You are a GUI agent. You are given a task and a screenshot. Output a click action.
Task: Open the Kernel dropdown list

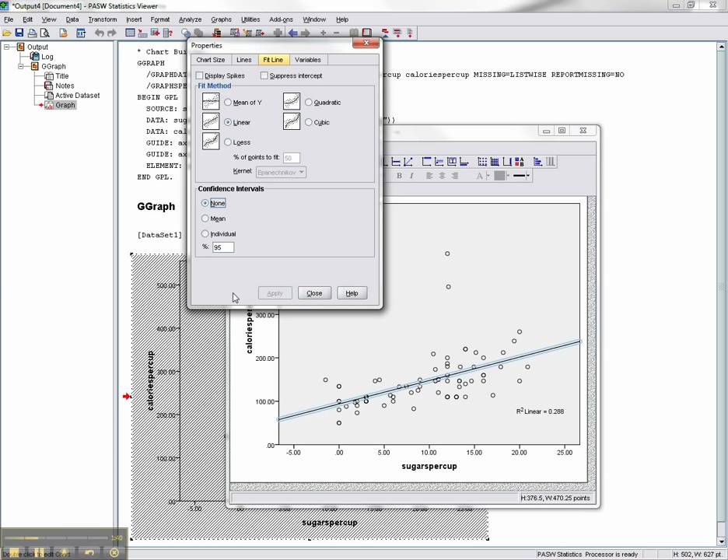tap(282, 172)
